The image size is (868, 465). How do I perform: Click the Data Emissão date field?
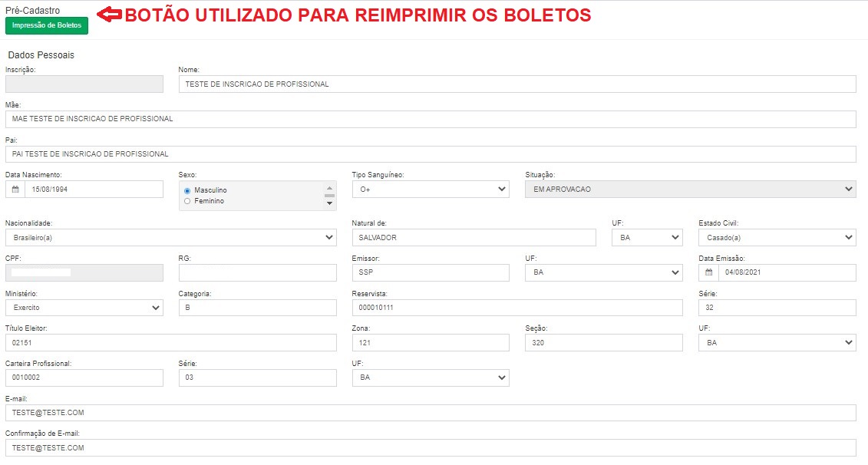point(787,272)
